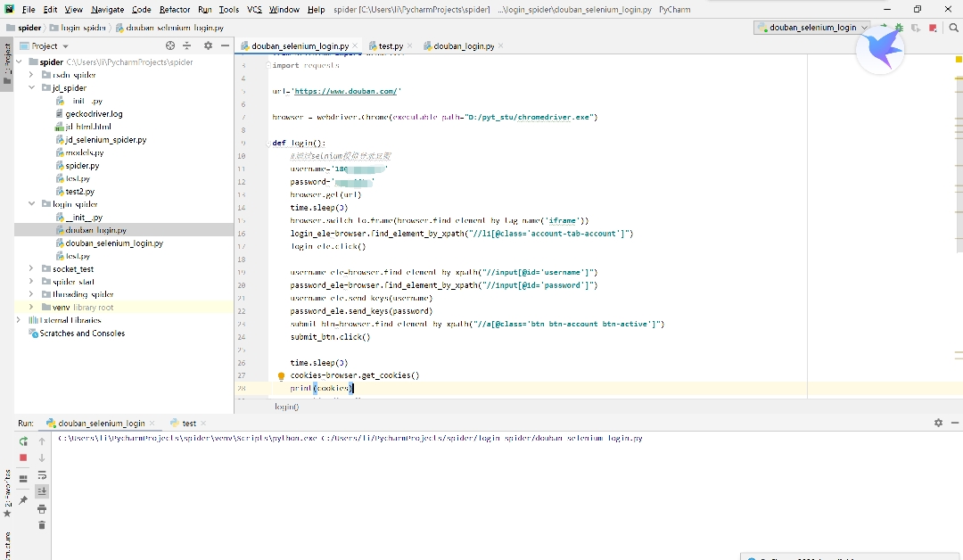This screenshot has width=963, height=560.
Task: Stop the running process in Run panel
Action: click(x=23, y=458)
